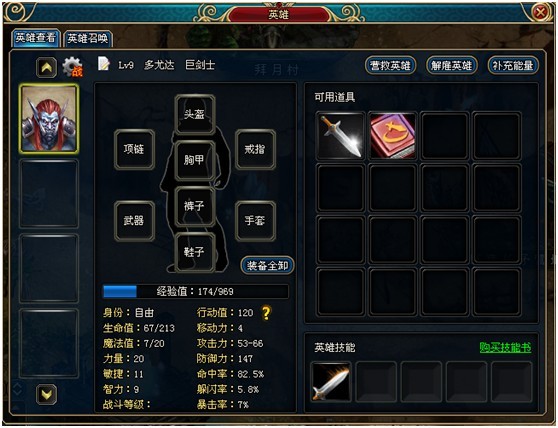The width and height of the screenshot is (558, 428).
Task: Click the sword skill icon under hero skills
Action: tap(331, 382)
